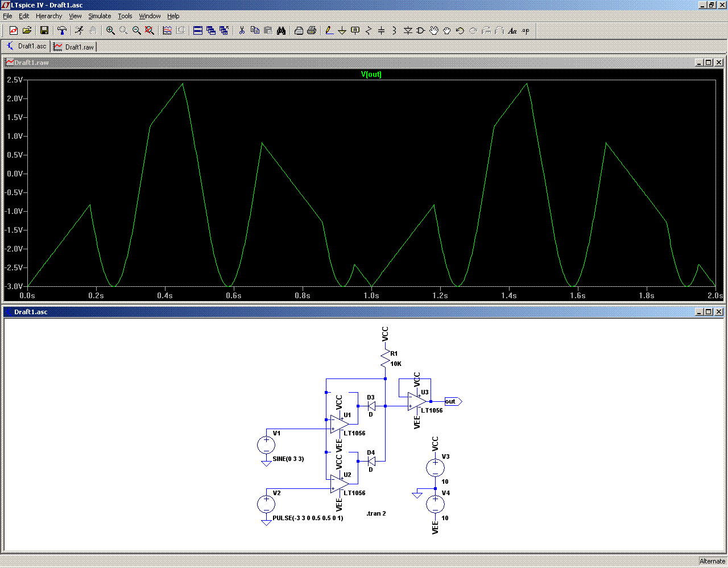Switch to the Draft1.raw tab

tap(74, 47)
